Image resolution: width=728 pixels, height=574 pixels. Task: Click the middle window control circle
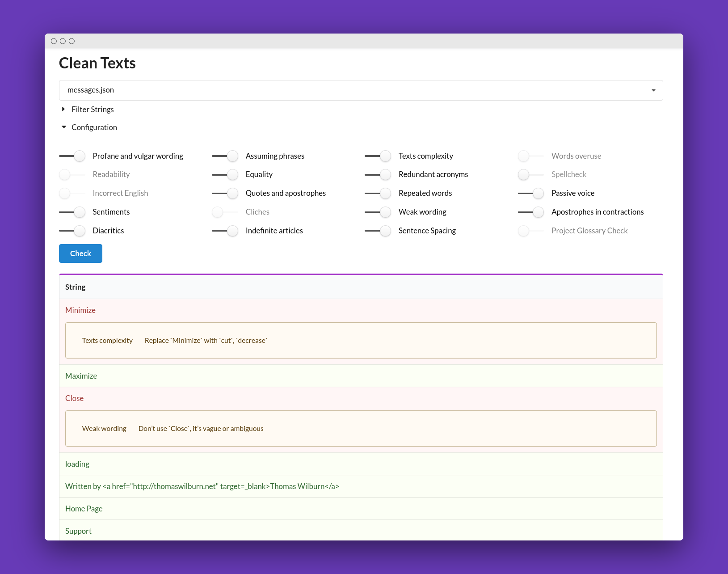coord(63,41)
